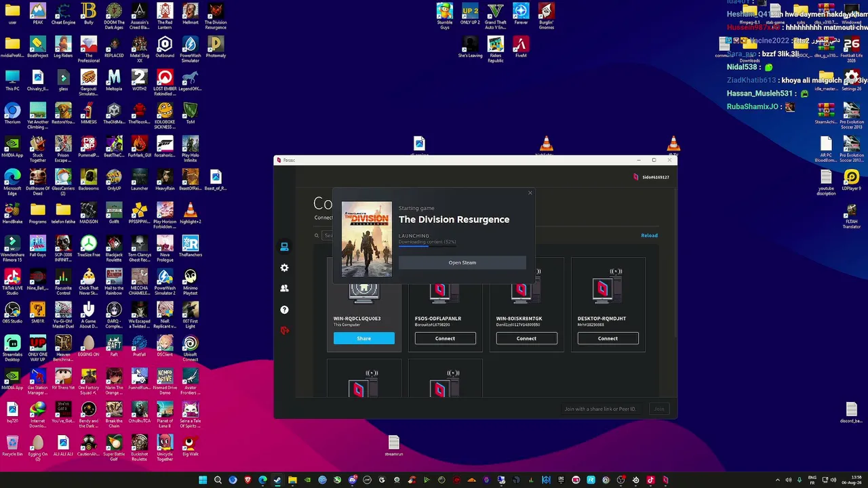
Task: Click the Sido#6169127 account name
Action: (656, 177)
